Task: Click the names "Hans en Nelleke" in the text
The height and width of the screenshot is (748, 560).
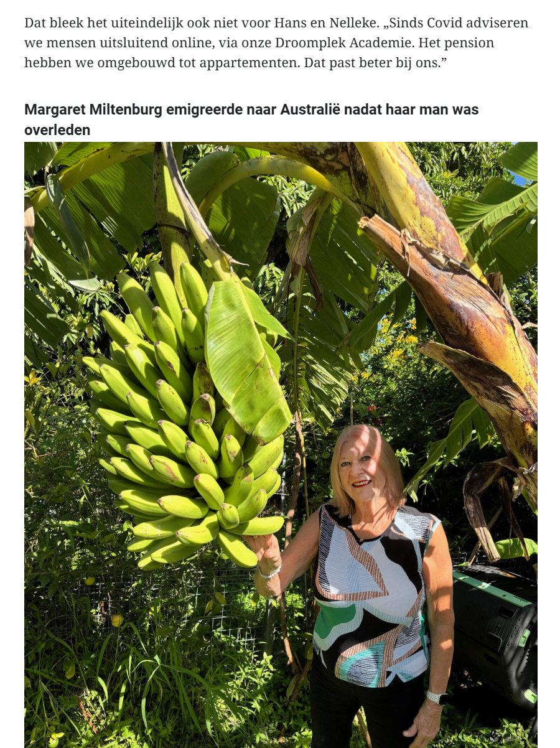Action: coord(322,23)
